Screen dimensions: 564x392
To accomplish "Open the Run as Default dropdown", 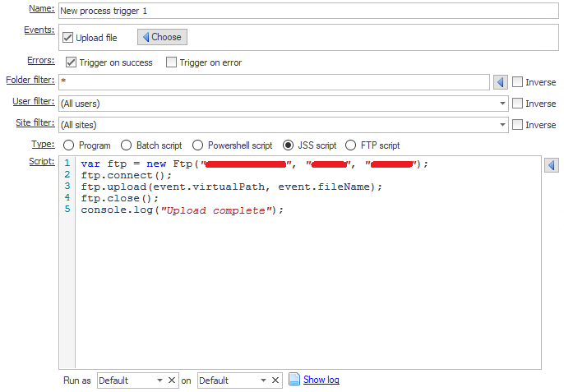I will tap(159, 380).
